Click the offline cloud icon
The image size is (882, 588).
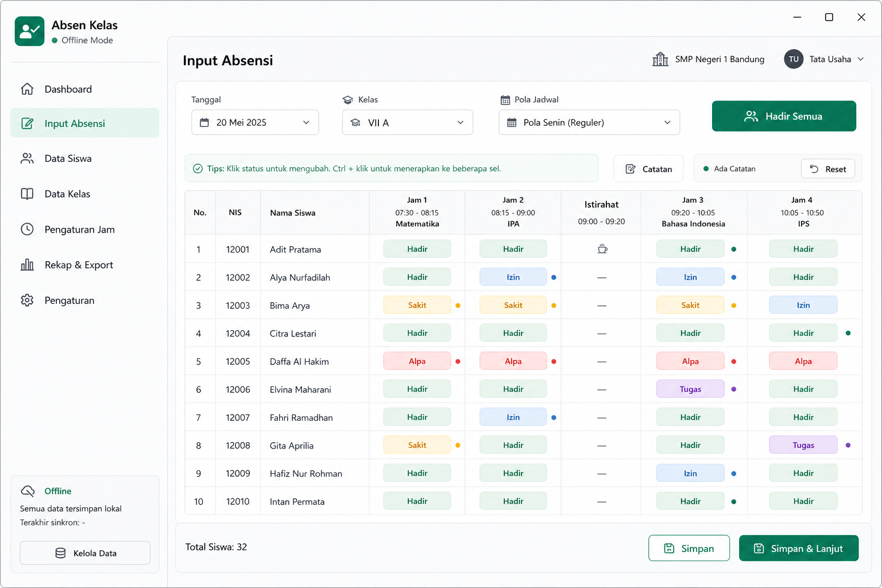point(28,491)
